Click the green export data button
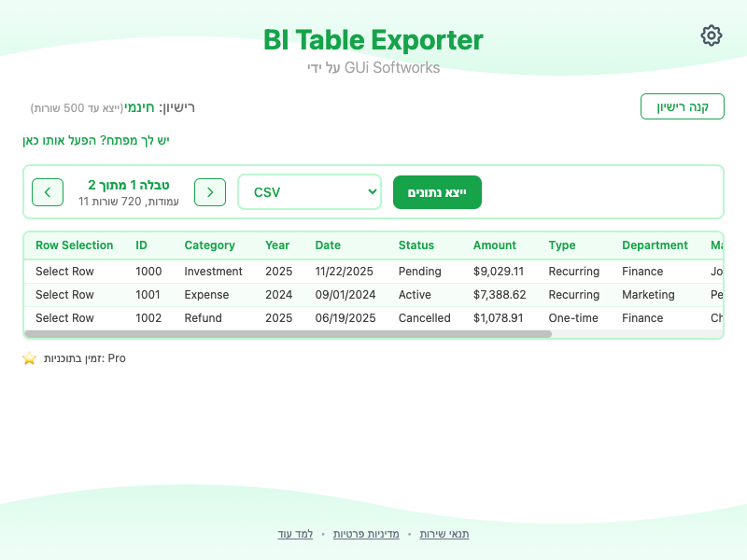 (437, 192)
